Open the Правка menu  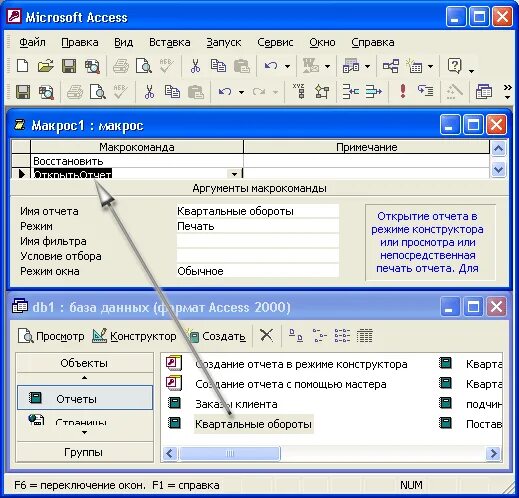coord(80,42)
